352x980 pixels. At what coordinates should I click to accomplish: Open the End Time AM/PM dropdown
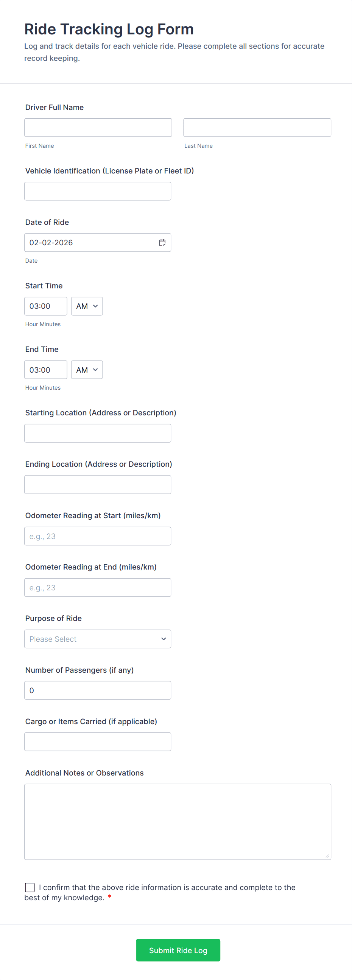87,369
